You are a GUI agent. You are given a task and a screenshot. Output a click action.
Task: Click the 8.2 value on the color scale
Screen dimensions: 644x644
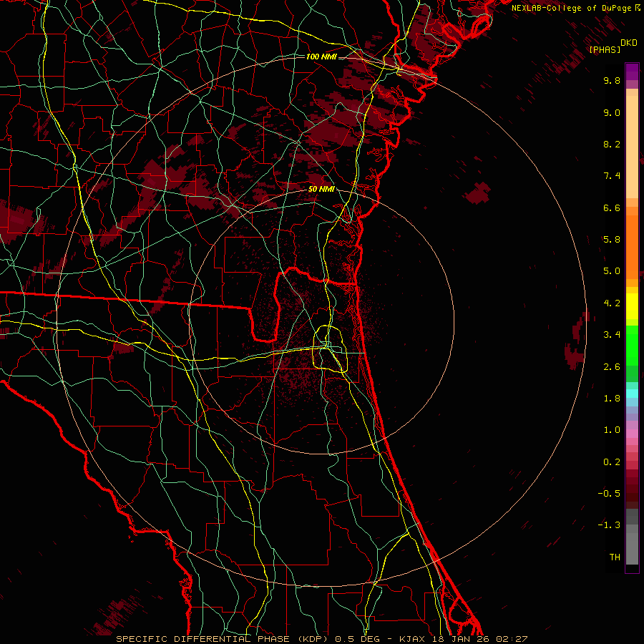(612, 144)
